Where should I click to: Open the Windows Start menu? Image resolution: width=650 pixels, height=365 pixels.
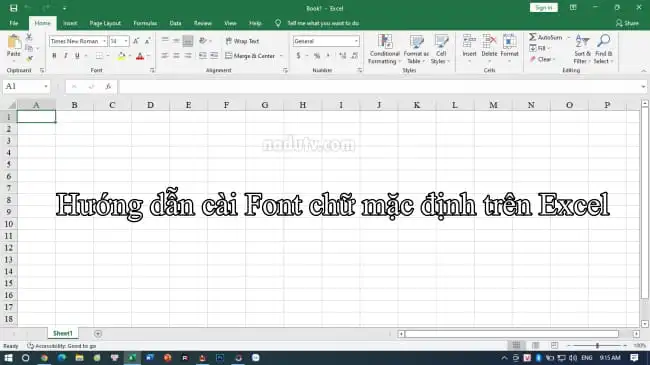click(8, 358)
